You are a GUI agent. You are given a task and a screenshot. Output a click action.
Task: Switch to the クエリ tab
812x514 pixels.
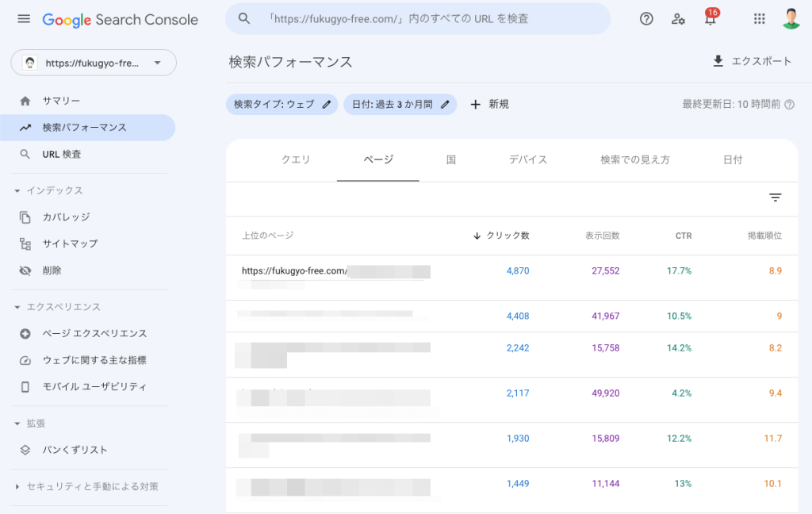click(296, 159)
